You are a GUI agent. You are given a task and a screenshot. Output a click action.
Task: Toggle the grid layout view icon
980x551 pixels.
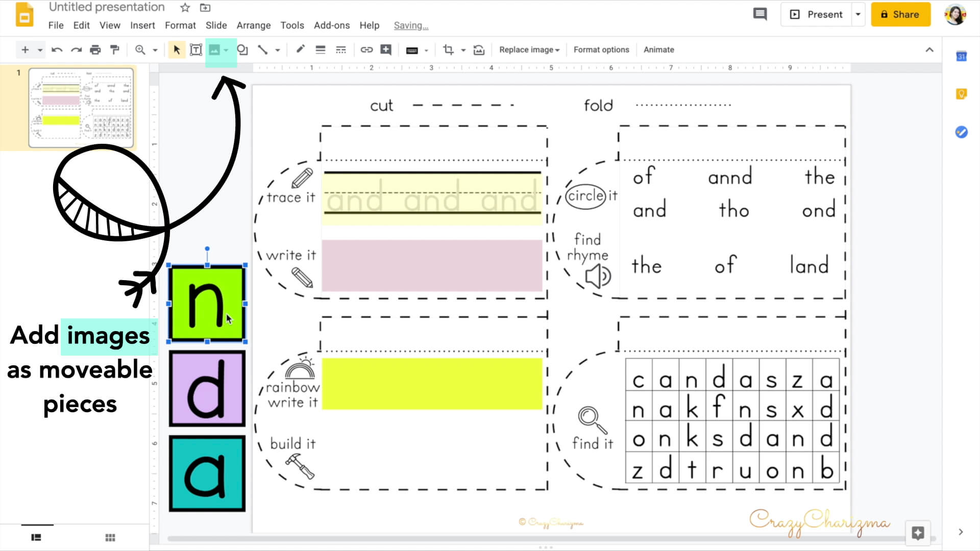coord(110,537)
